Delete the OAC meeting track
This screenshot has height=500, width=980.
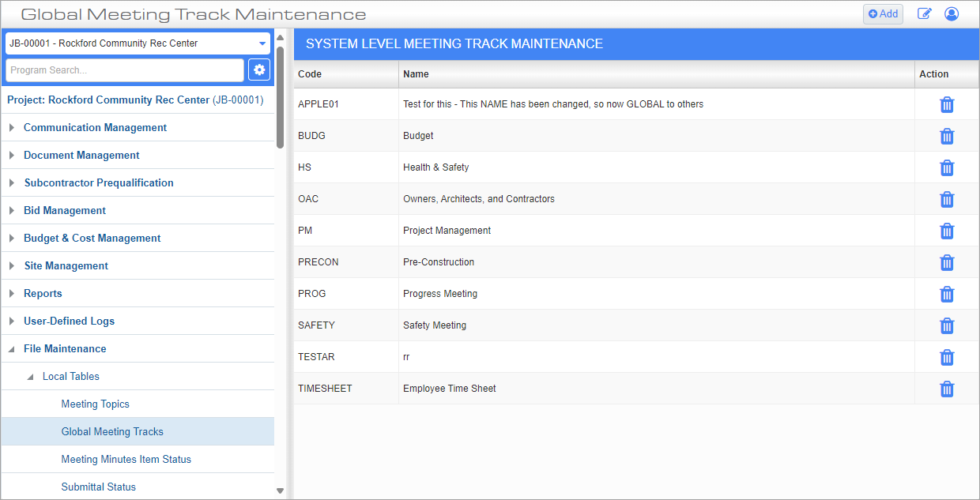[947, 199]
